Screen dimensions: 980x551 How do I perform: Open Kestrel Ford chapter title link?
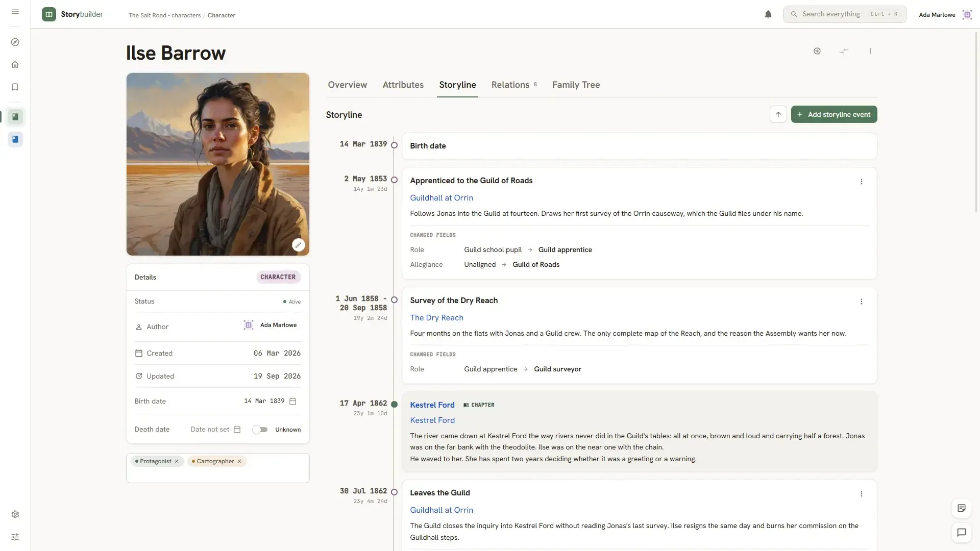point(432,405)
